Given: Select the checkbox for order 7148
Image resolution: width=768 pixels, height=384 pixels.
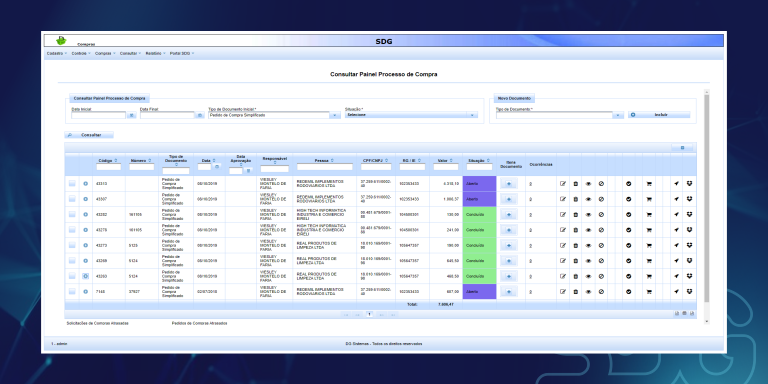Looking at the screenshot, I should click(x=72, y=291).
